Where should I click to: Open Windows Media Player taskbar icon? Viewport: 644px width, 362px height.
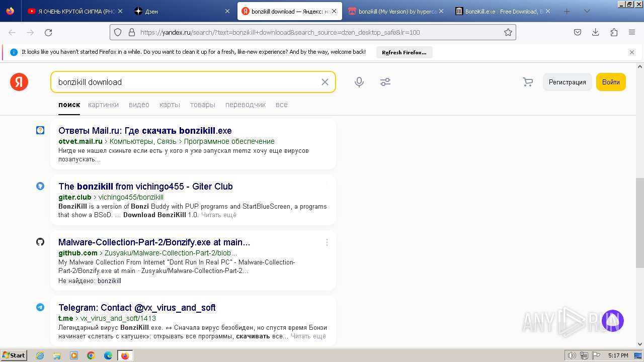74,355
